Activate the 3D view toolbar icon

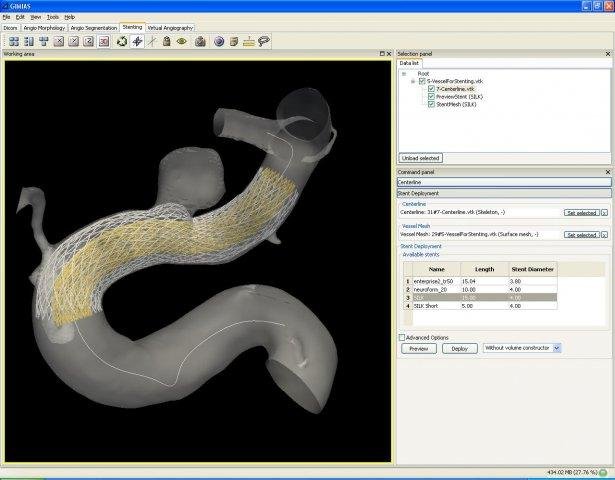point(104,41)
